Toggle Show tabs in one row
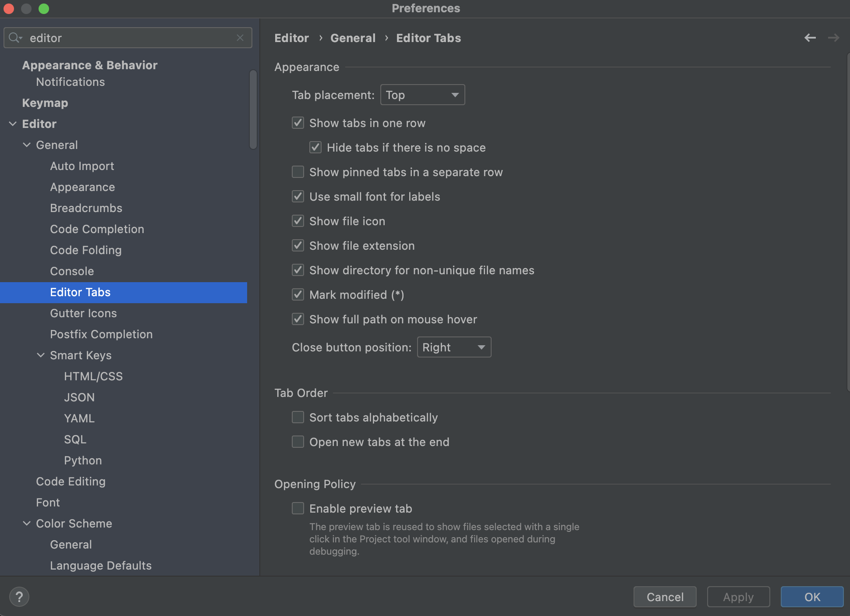Viewport: 850px width, 616px height. (x=298, y=123)
